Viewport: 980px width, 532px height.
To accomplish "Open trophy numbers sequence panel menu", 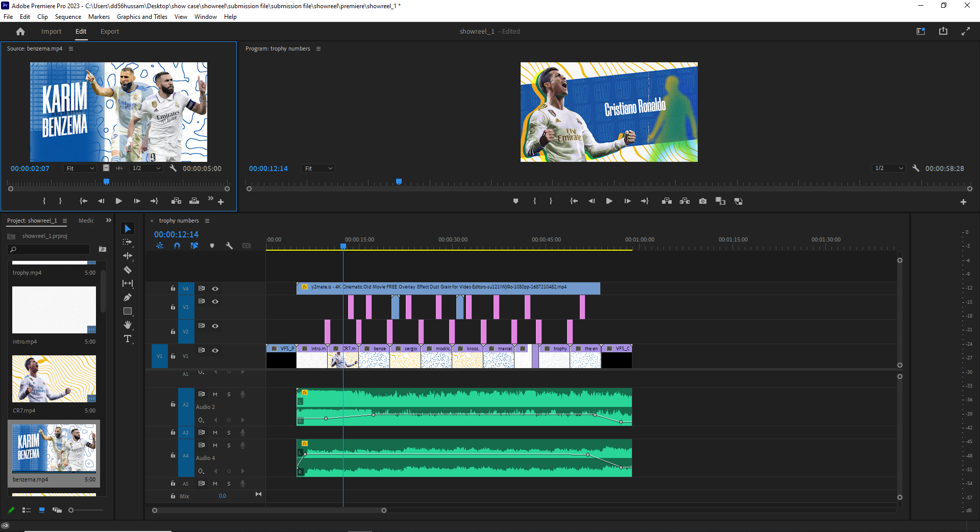I will [x=207, y=221].
